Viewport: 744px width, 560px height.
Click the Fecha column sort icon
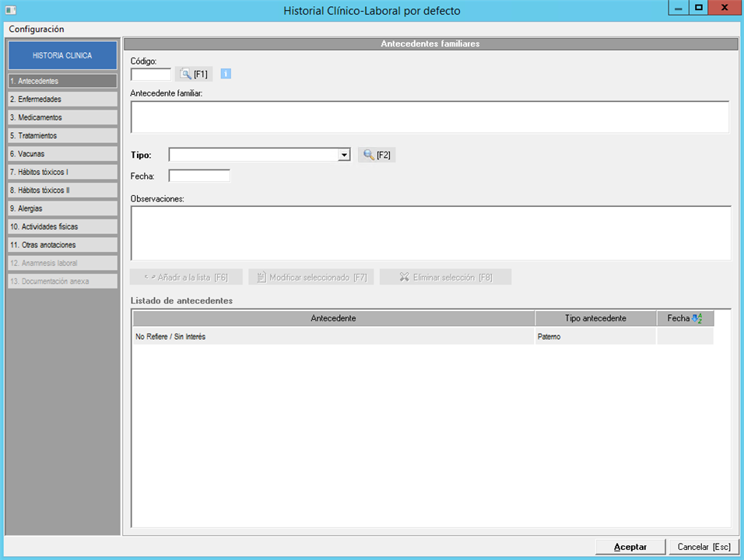point(697,318)
